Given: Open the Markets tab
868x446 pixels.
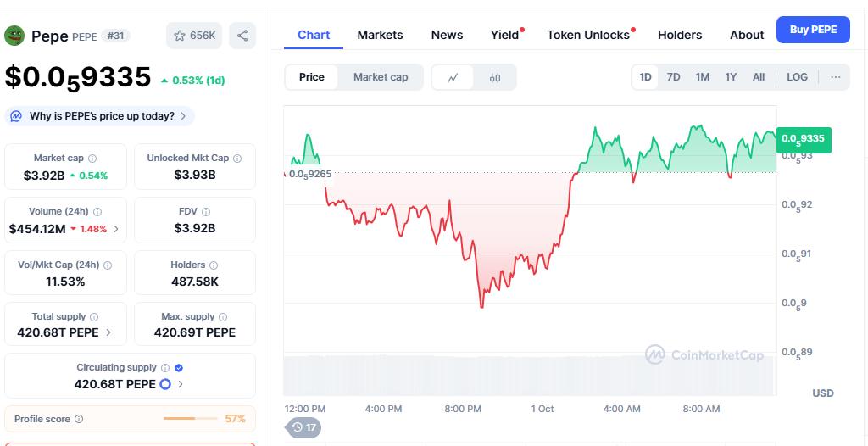Looking at the screenshot, I should tap(380, 35).
